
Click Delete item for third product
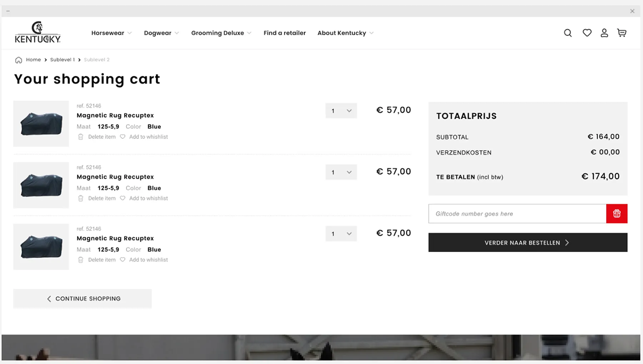[102, 260]
